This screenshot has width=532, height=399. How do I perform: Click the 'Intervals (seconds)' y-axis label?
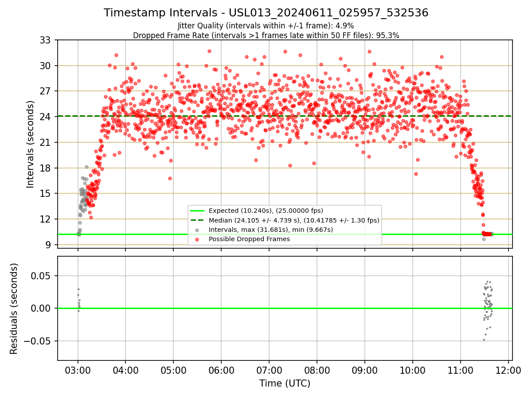click(x=31, y=144)
